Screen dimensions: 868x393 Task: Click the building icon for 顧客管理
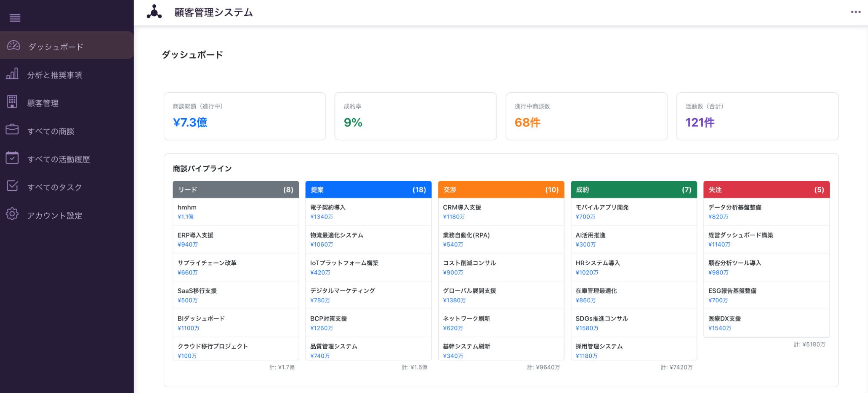click(x=12, y=101)
